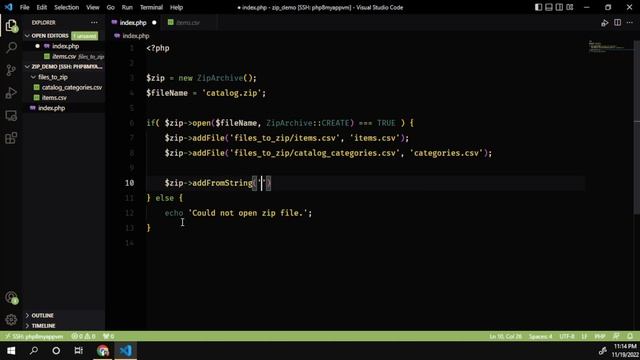
Task: Open the Source Control view
Action: (11, 70)
